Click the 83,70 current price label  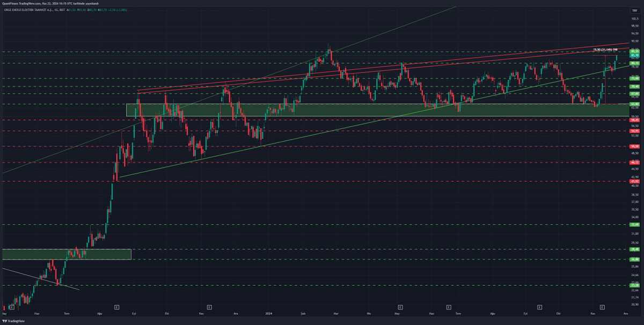click(x=635, y=55)
